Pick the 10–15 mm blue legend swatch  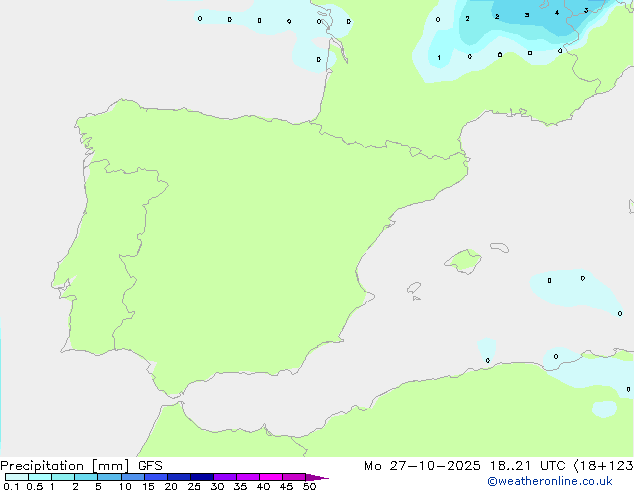tap(133, 477)
